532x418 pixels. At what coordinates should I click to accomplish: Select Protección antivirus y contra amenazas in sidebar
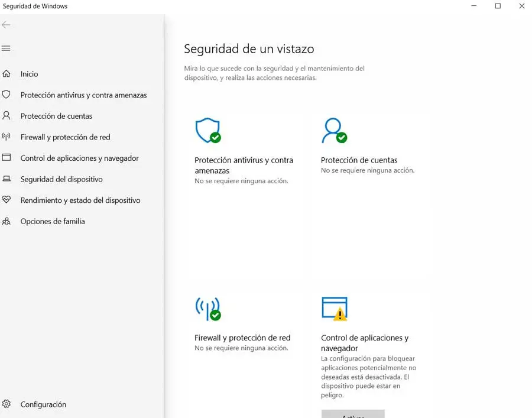[83, 95]
